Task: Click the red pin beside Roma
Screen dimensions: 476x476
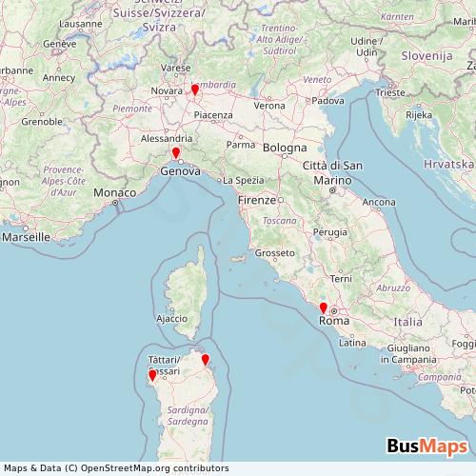Action: pos(323,307)
